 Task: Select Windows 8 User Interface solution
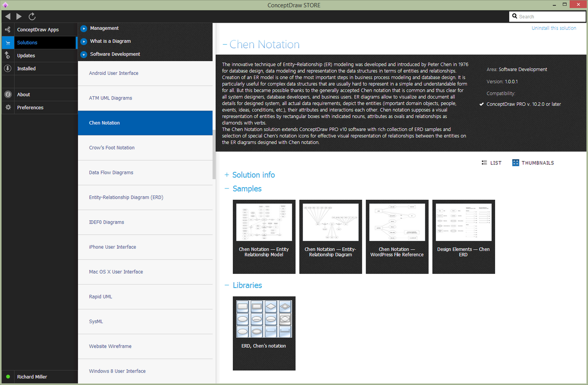(145, 371)
